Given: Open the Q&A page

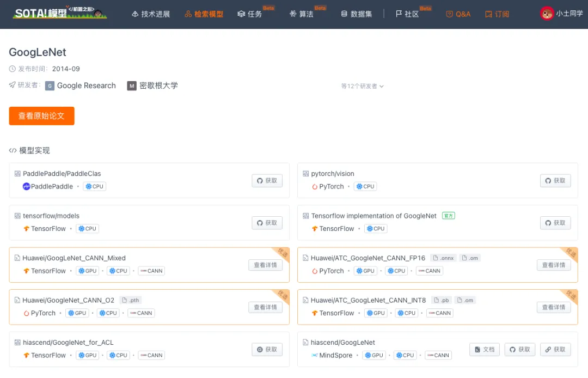Looking at the screenshot, I should click(x=458, y=14).
